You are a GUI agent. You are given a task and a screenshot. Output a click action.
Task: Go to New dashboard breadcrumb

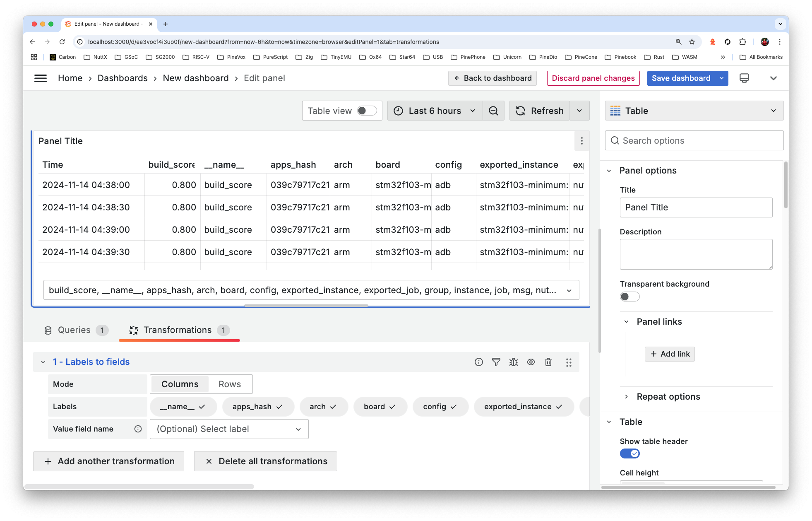click(x=196, y=78)
